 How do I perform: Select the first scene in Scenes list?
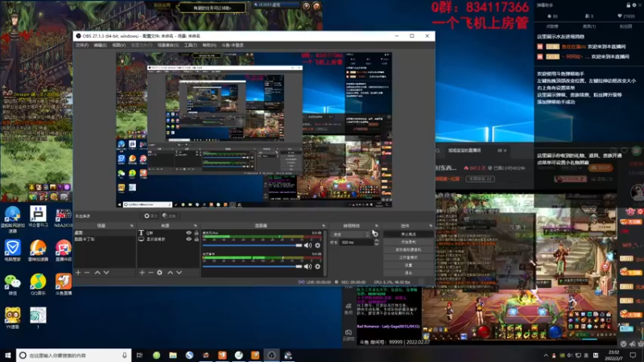pos(105,232)
